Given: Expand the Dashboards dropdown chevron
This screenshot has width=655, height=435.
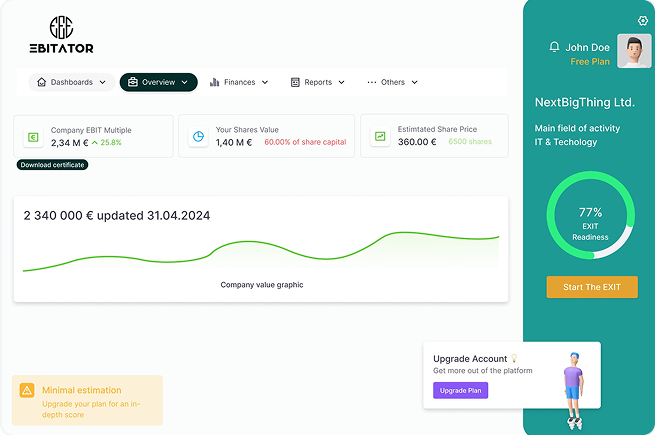Looking at the screenshot, I should point(103,82).
